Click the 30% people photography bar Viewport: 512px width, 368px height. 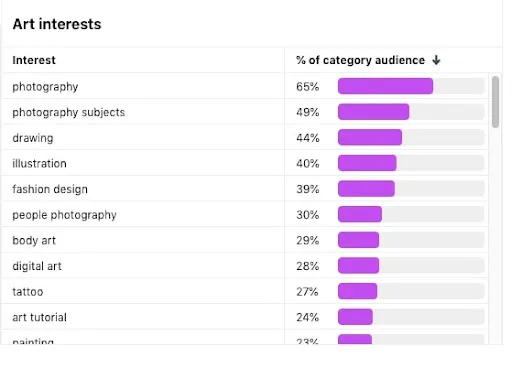360,215
